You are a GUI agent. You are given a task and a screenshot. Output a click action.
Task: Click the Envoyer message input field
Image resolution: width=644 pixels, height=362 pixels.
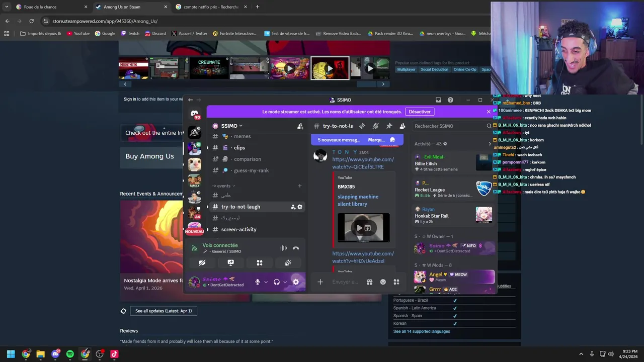345,282
